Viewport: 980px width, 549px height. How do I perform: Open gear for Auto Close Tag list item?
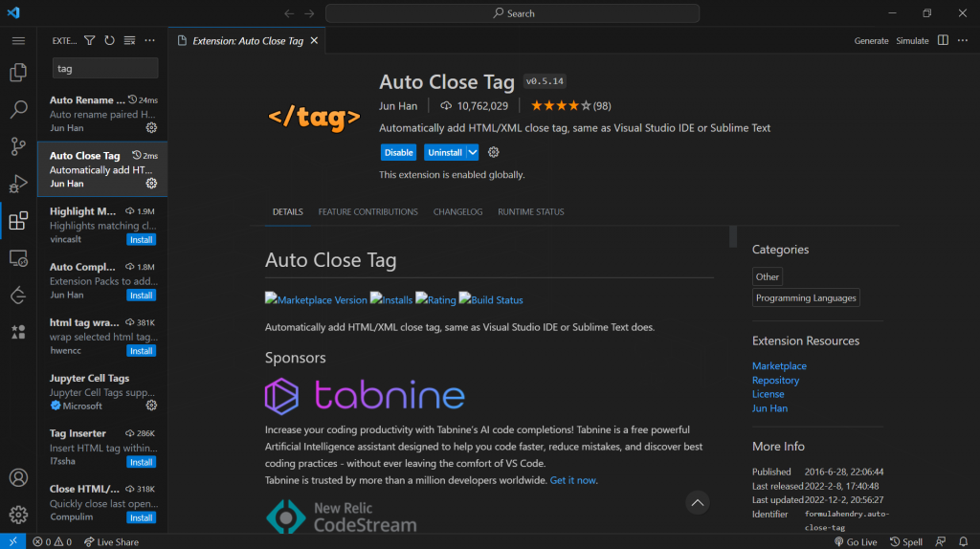(x=151, y=183)
